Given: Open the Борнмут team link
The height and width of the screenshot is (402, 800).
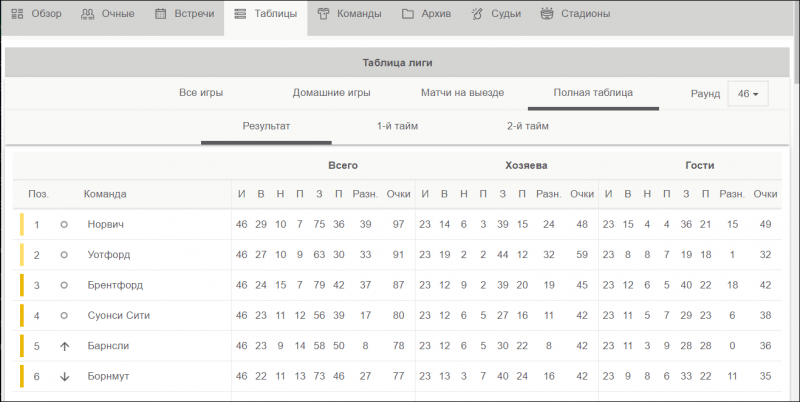Looking at the screenshot, I should [x=108, y=376].
